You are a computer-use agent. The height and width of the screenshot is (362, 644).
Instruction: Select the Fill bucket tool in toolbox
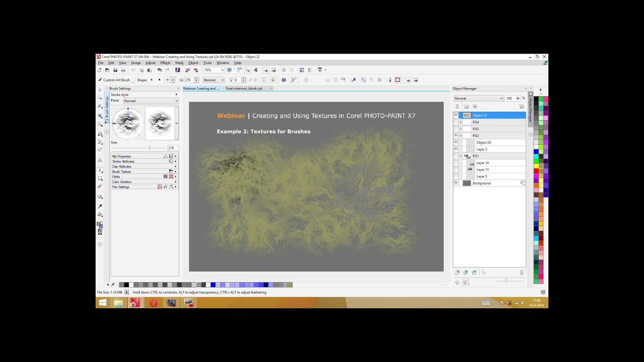[x=100, y=215]
